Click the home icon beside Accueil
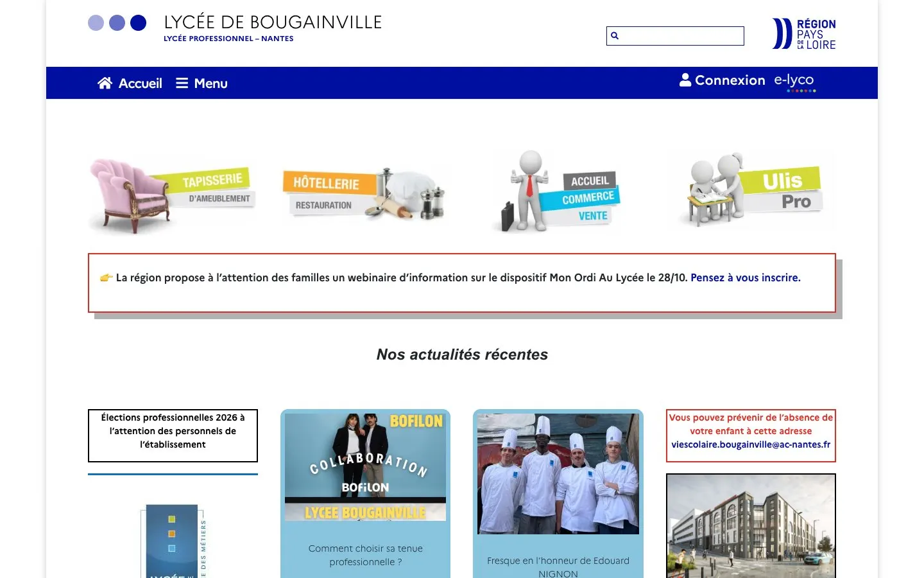This screenshot has width=924, height=578. point(105,83)
